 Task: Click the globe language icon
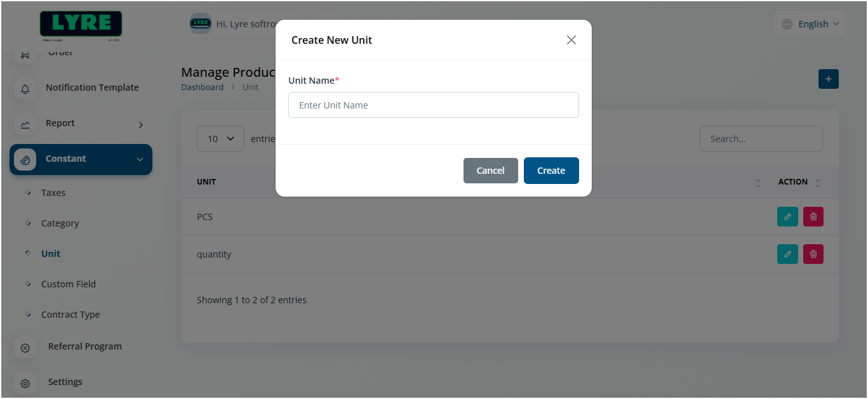[x=787, y=24]
